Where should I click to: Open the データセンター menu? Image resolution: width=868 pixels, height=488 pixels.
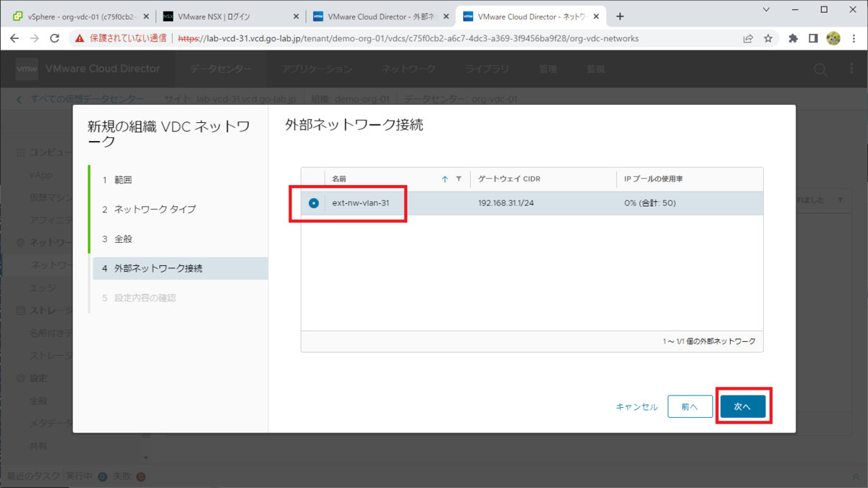pos(221,69)
